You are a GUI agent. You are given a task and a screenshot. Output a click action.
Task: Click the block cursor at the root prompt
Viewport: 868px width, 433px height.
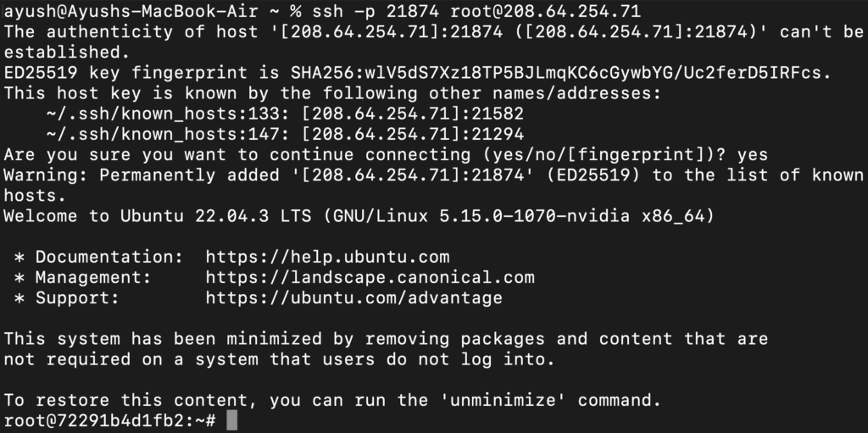(232, 421)
